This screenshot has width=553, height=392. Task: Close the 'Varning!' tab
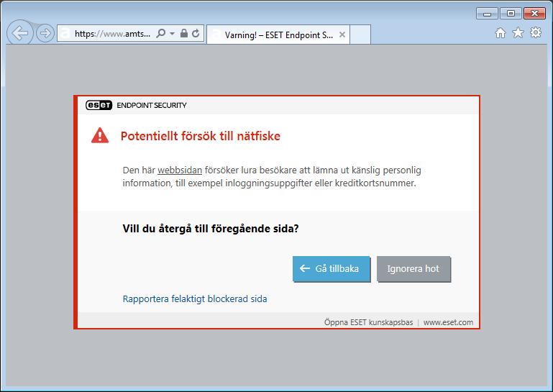click(x=342, y=35)
